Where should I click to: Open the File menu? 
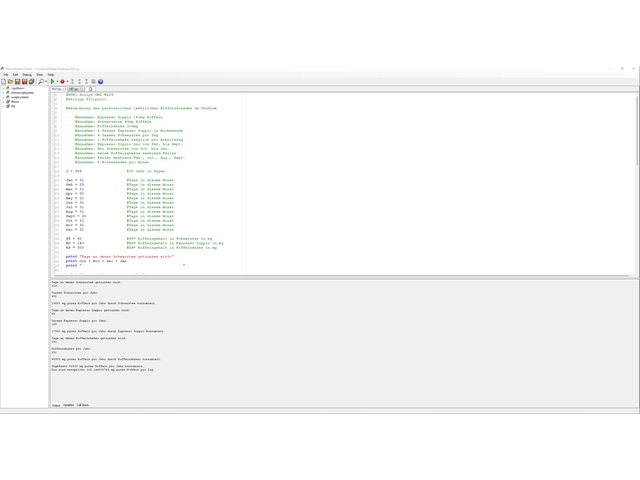coord(6,75)
